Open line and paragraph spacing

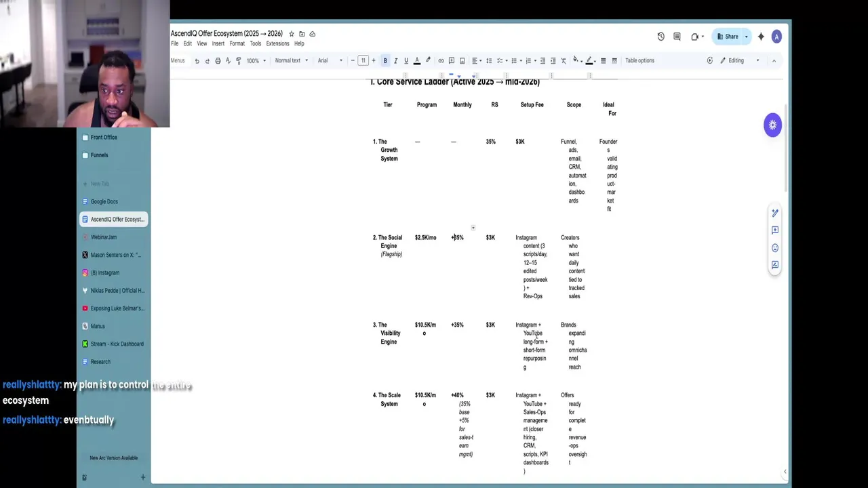click(489, 61)
